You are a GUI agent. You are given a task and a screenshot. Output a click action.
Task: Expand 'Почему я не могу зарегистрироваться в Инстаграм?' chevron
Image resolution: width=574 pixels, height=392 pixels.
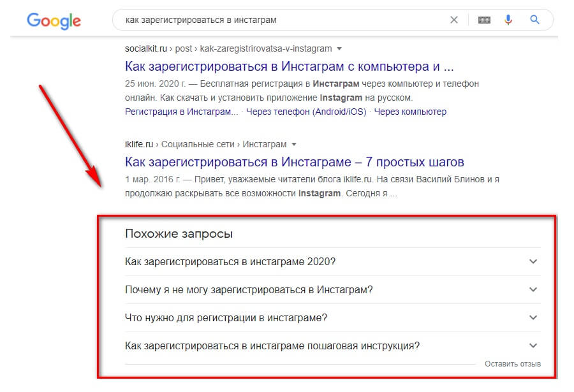point(533,289)
